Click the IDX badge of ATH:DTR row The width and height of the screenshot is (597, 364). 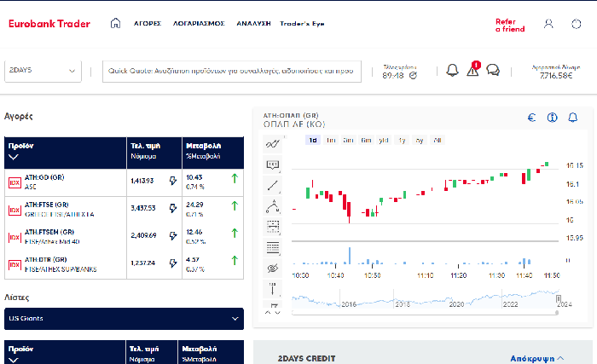(x=14, y=265)
